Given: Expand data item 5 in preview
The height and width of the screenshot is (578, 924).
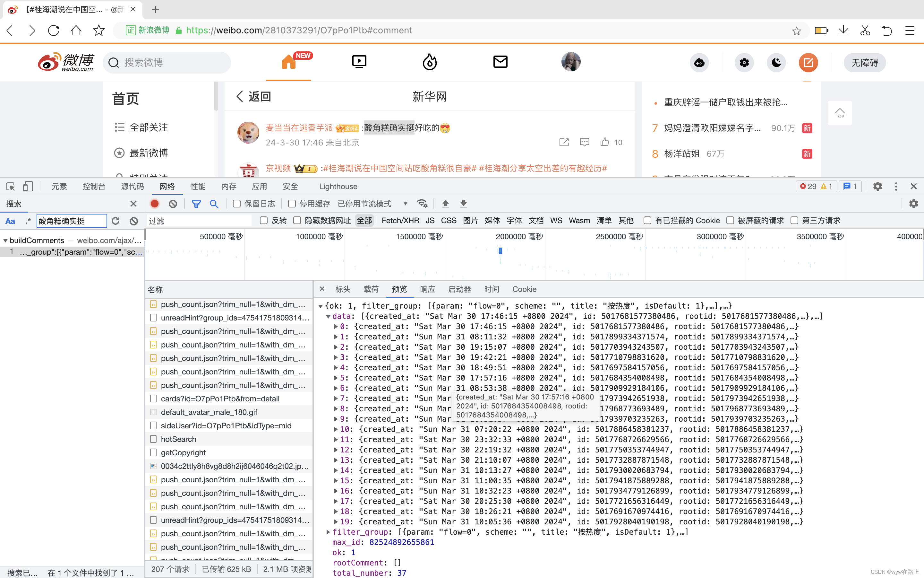Looking at the screenshot, I should pos(336,378).
